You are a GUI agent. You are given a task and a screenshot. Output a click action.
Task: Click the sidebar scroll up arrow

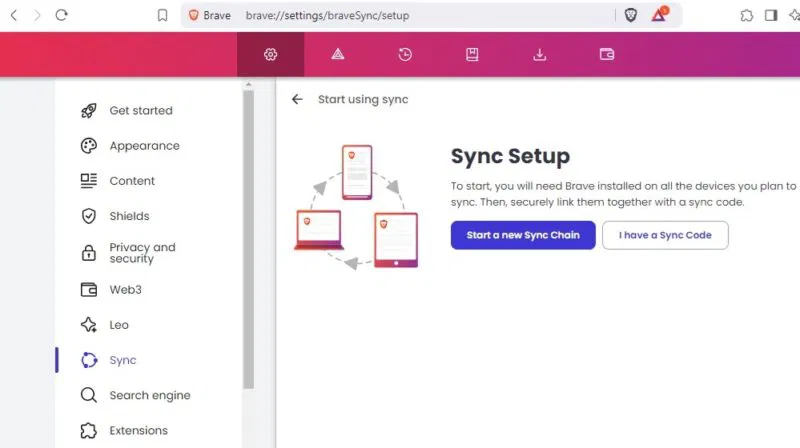pyautogui.click(x=248, y=84)
